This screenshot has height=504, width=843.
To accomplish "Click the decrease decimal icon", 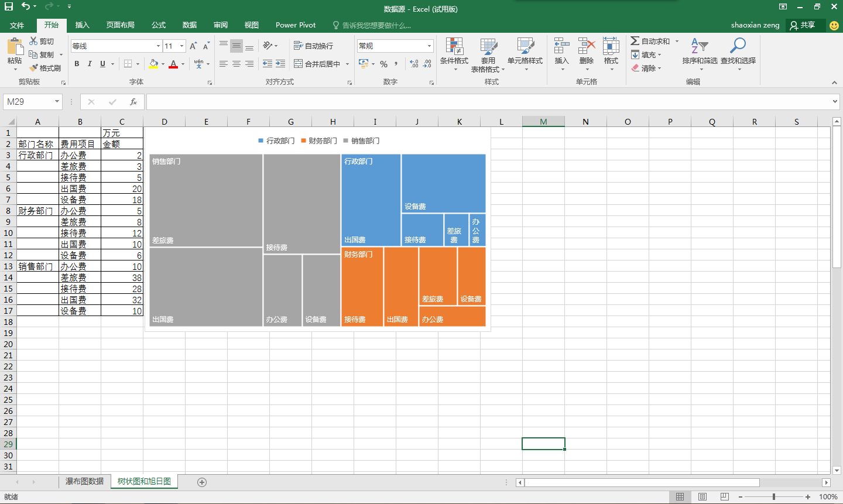I will click(x=427, y=64).
